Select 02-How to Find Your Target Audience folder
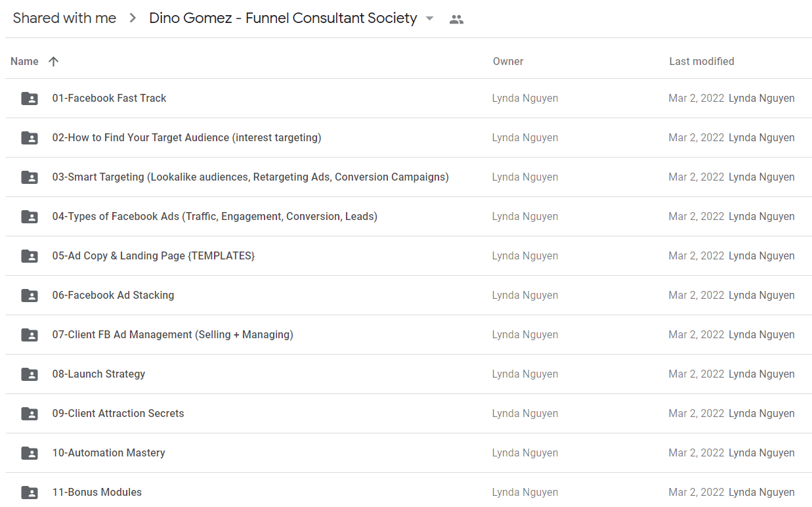This screenshot has height=507, width=812. click(x=187, y=137)
